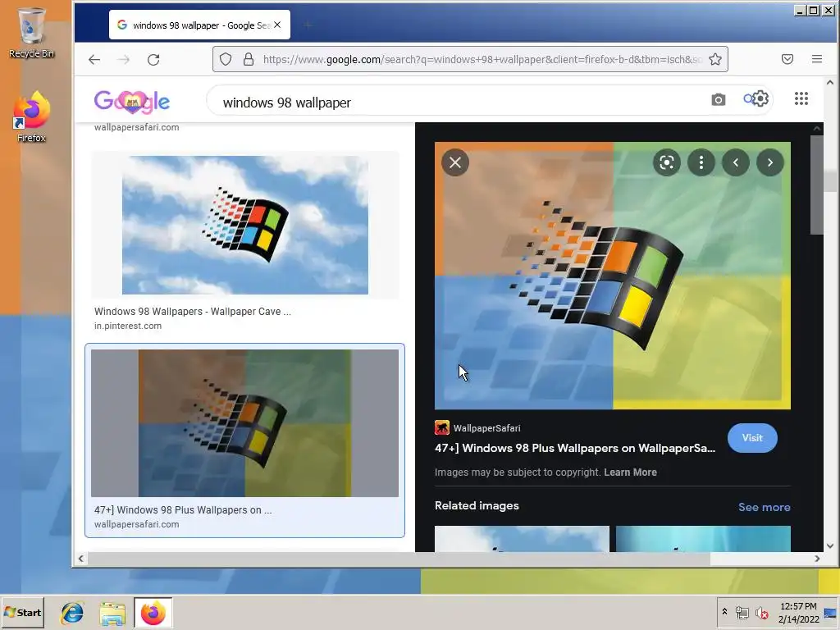This screenshot has width=840, height=630.
Task: Open first related image thumbnail
Action: pyautogui.click(x=522, y=538)
